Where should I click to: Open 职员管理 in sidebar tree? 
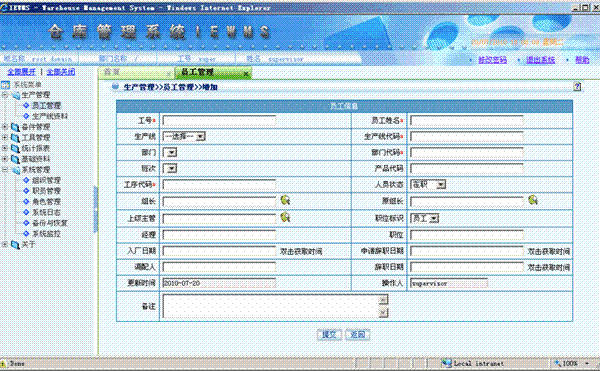tap(46, 191)
